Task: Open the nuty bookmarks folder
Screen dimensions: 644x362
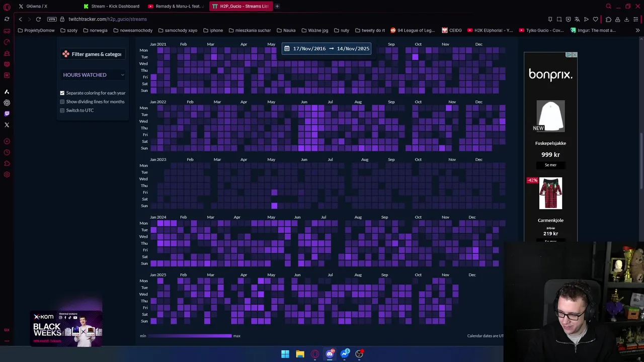Action: click(341, 30)
